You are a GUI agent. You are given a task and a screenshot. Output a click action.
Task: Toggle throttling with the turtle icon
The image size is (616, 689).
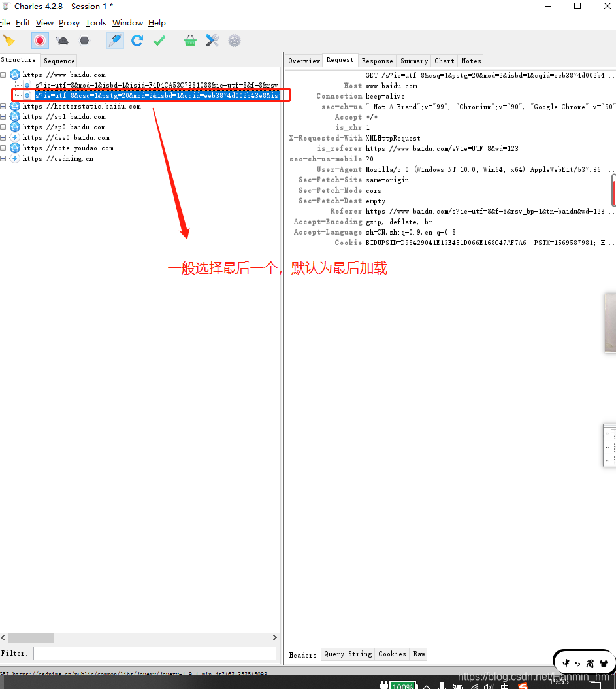(62, 41)
